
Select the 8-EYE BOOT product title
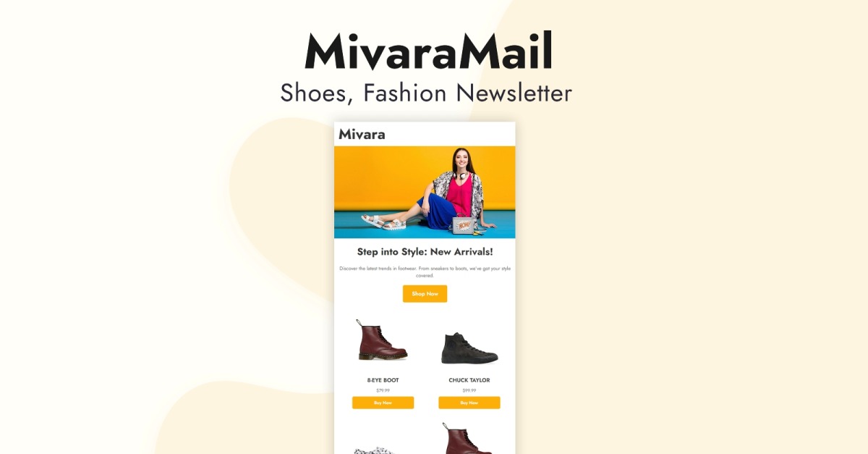[x=383, y=380]
